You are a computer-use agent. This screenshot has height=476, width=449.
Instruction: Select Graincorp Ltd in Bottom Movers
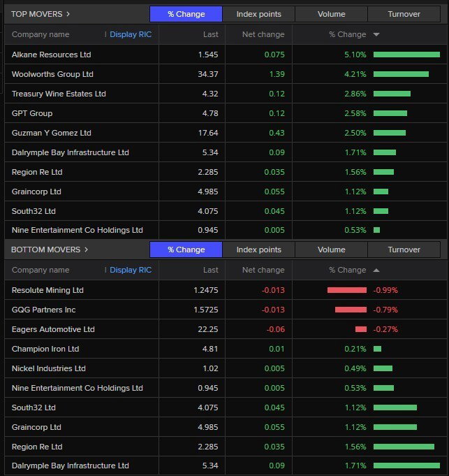[x=36, y=427]
